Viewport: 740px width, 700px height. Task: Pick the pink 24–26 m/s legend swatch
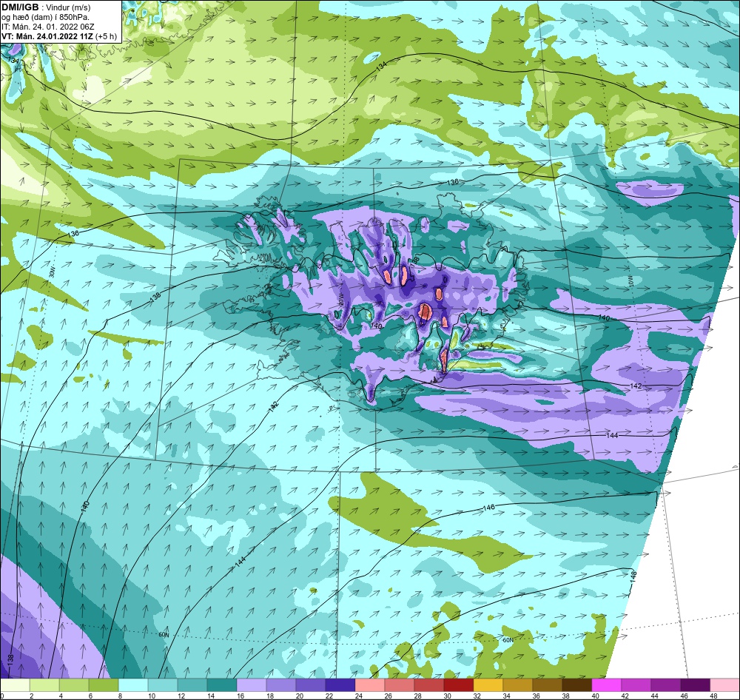click(x=369, y=685)
